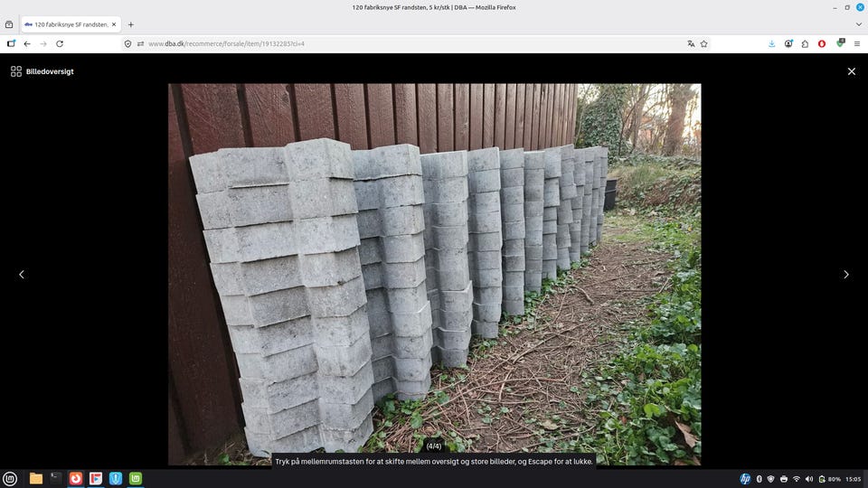The image size is (868, 488).
Task: Go to the previous gallery image
Action: click(22, 275)
